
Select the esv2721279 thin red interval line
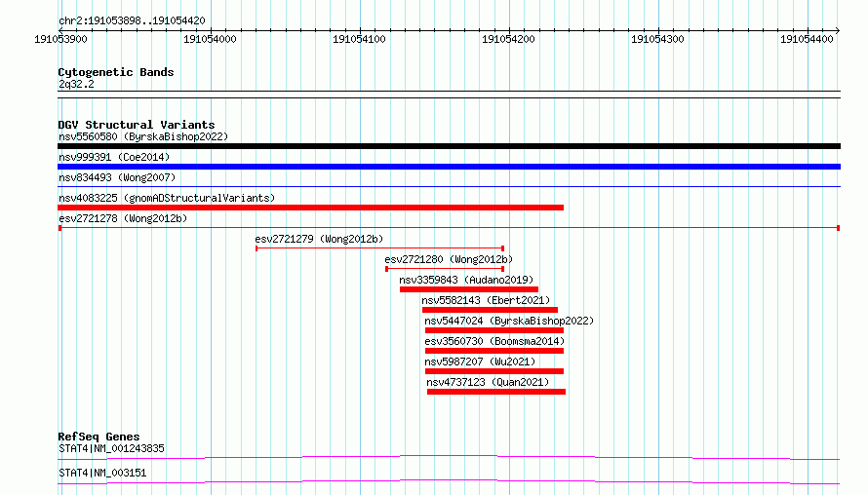(379, 248)
